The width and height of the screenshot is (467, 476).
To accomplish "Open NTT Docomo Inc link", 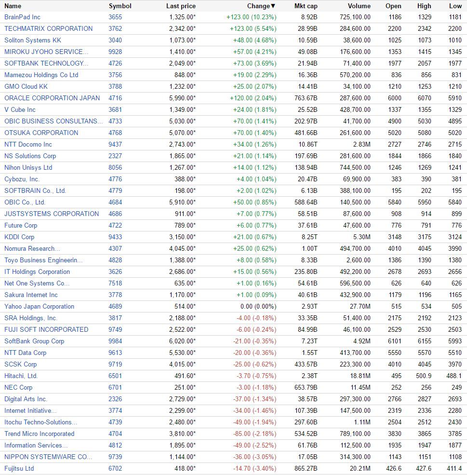I will 28,145.
